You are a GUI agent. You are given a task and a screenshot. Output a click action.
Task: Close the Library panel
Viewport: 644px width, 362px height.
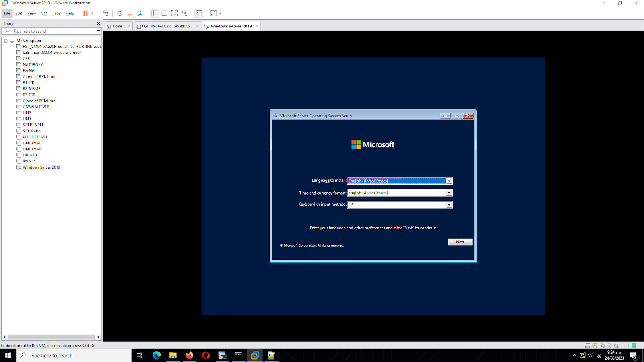coord(99,23)
